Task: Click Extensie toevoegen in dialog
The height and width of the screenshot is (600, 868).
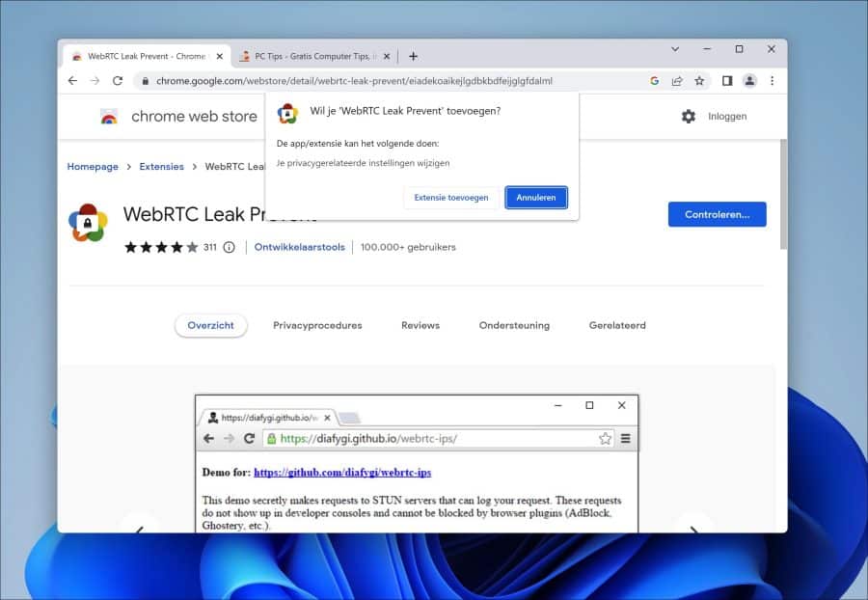Action: tap(451, 198)
